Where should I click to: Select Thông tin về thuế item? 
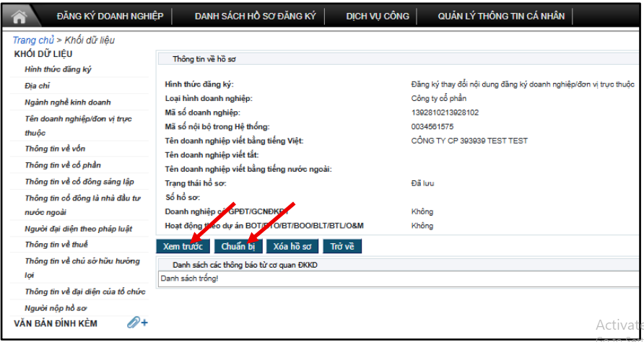tap(56, 245)
